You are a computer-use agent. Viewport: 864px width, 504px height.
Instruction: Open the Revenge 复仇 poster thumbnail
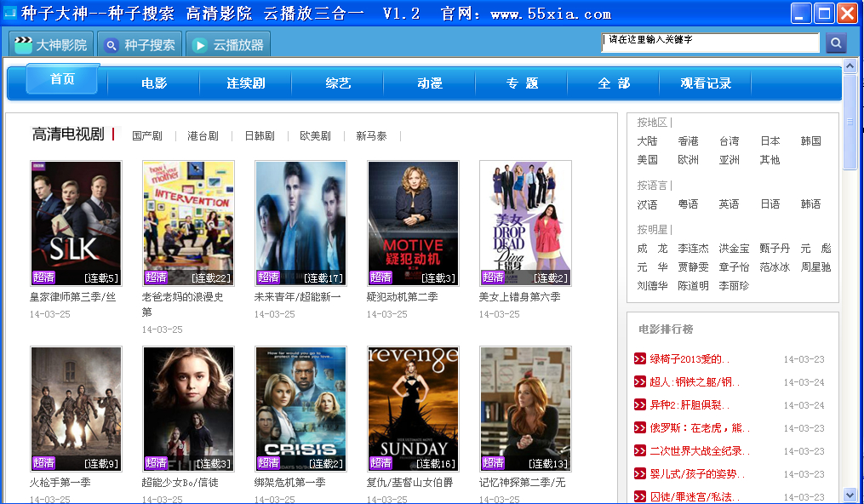413,409
